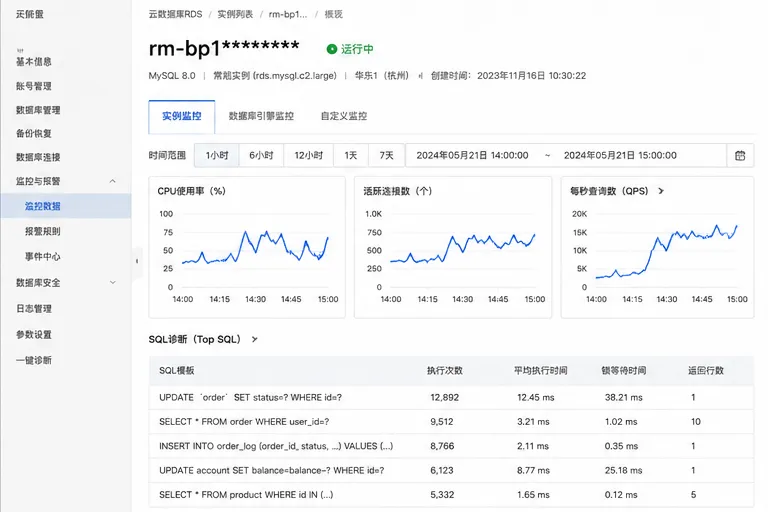Screen dimensions: 768x512
Task: Collapse the 监控与报警 menu section
Action: pyautogui.click(x=113, y=181)
